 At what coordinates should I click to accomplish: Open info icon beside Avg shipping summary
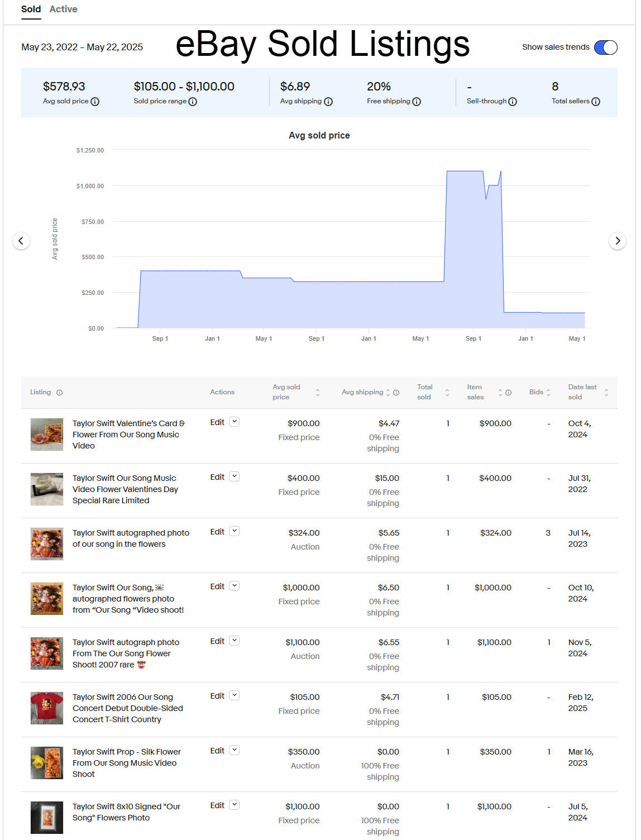point(328,102)
